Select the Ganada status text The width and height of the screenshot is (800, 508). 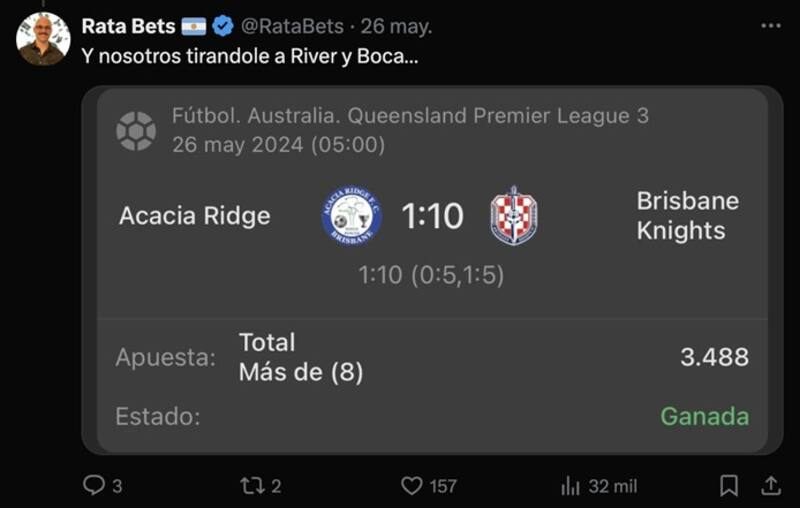tap(704, 416)
